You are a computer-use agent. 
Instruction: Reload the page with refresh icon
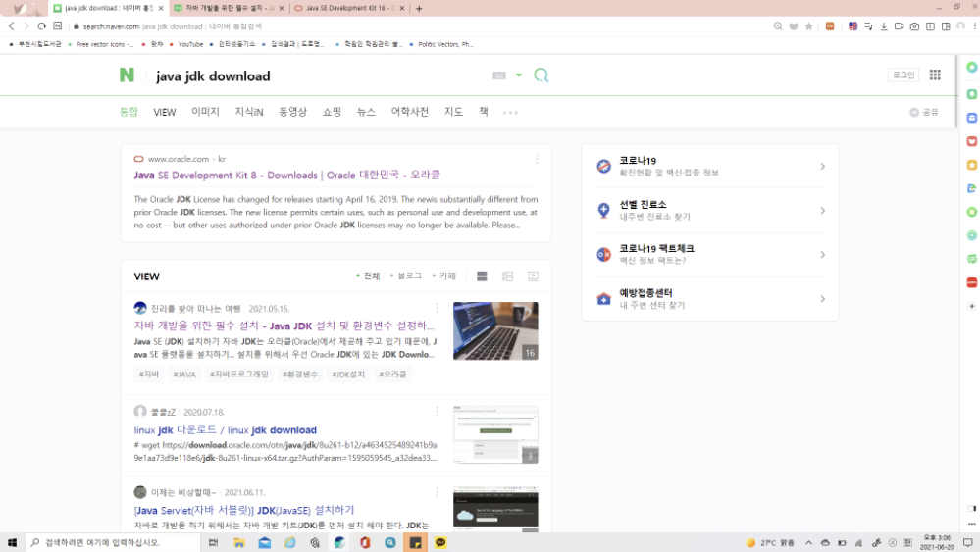(x=42, y=26)
